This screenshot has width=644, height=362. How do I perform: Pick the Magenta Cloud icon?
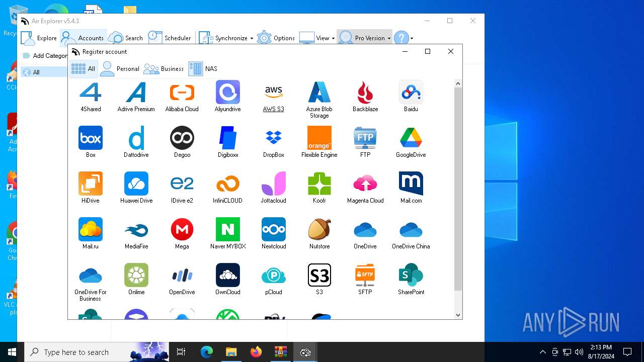point(365,184)
